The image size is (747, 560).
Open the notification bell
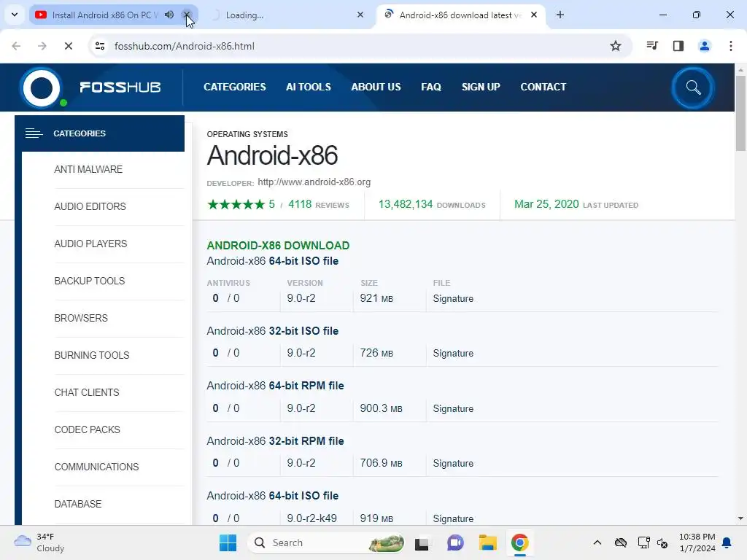(727, 542)
